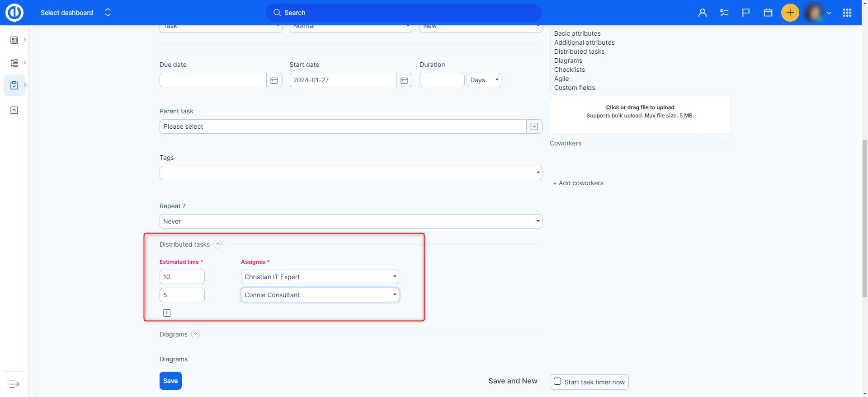Click the yellow plus add button

(x=790, y=13)
